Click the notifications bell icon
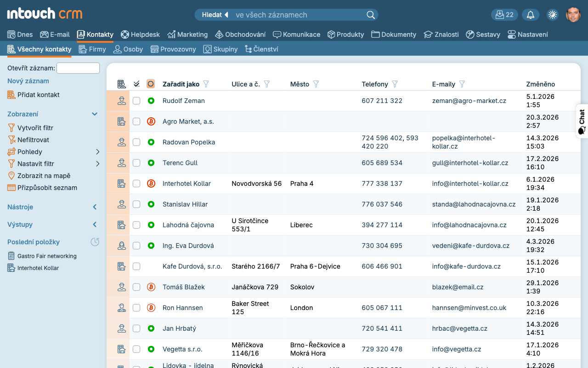Screen dimensions: 588x368 pos(530,15)
